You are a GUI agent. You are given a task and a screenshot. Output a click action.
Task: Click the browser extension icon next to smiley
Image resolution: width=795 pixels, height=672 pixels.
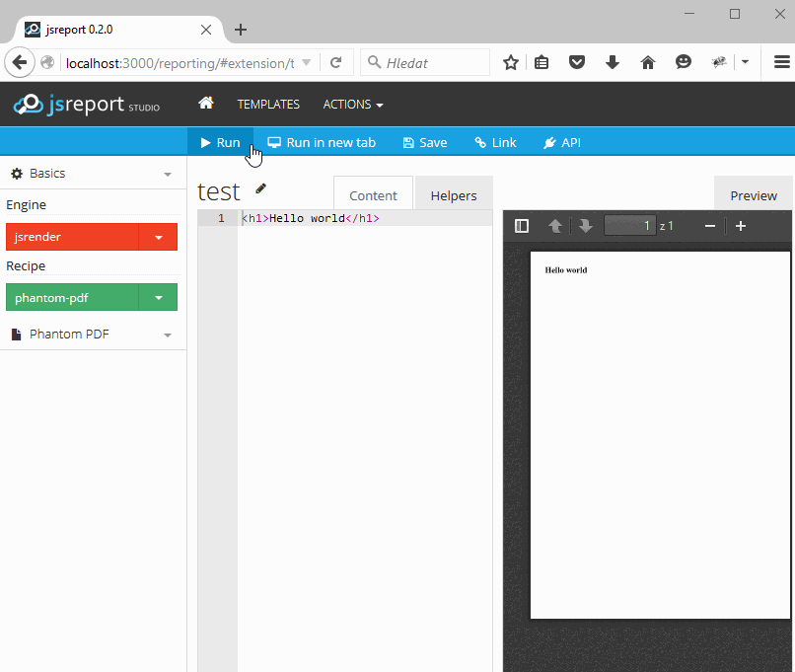[x=719, y=62]
